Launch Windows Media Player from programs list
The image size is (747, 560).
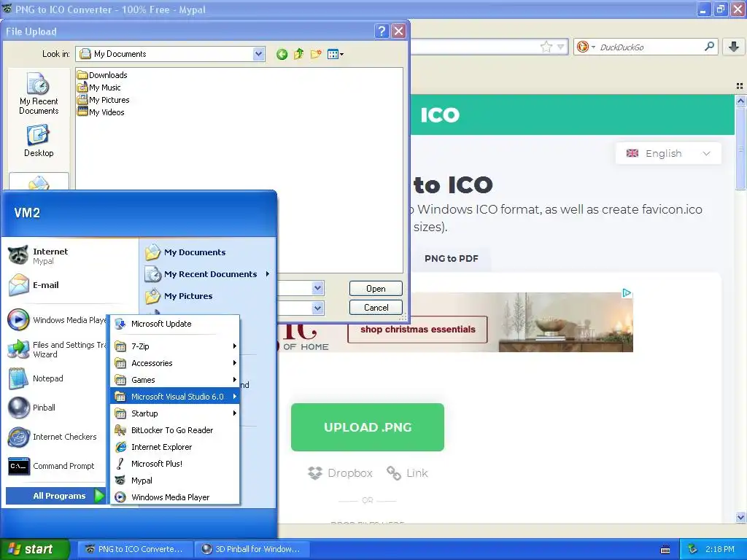coord(175,497)
